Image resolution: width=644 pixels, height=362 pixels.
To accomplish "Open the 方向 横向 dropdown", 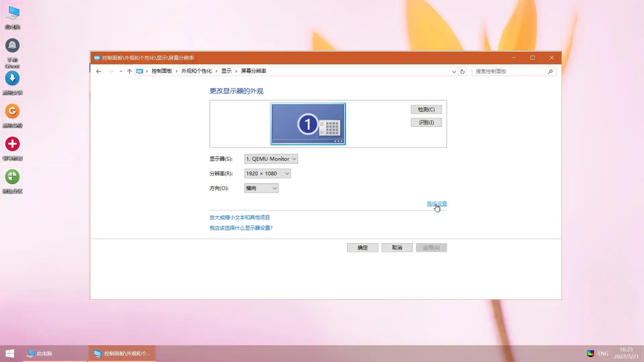I will pyautogui.click(x=261, y=188).
